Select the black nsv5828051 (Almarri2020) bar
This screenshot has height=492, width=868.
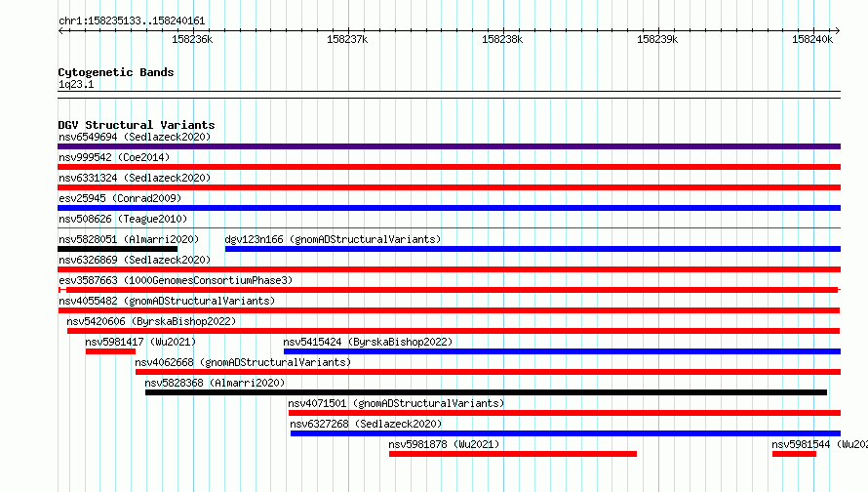tap(117, 249)
